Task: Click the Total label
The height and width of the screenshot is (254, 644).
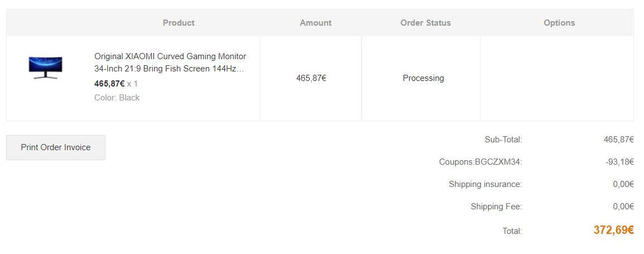Action: pos(512,231)
